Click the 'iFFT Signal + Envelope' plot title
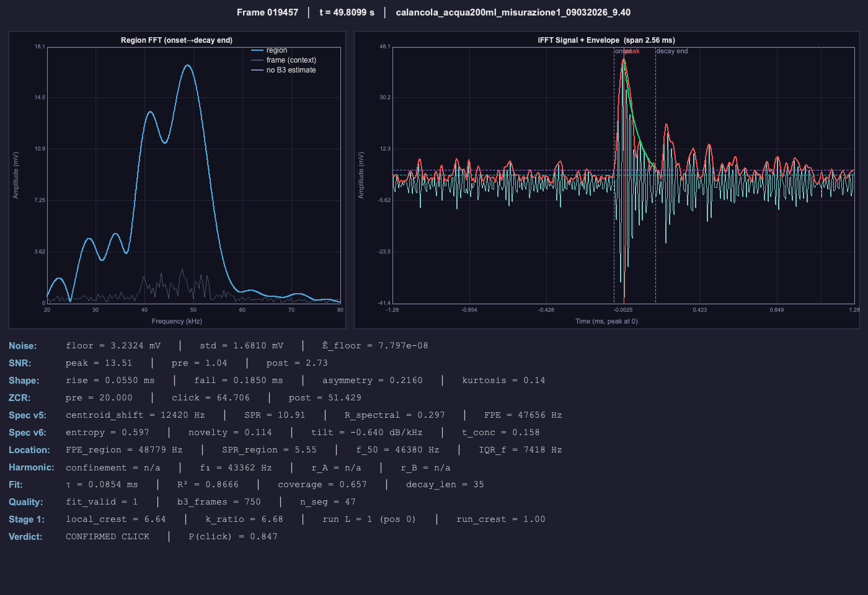This screenshot has height=595, width=868. (x=606, y=40)
